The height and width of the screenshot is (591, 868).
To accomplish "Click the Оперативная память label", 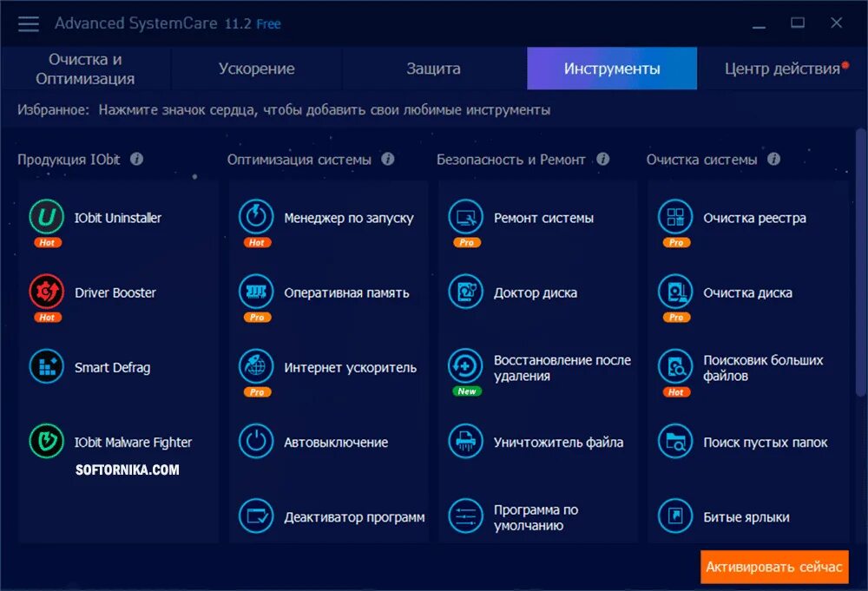I will tap(346, 292).
